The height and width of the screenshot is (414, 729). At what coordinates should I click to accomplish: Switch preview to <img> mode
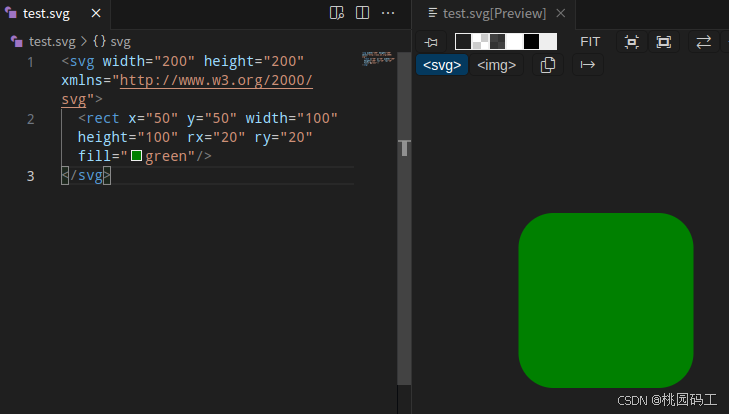point(497,65)
